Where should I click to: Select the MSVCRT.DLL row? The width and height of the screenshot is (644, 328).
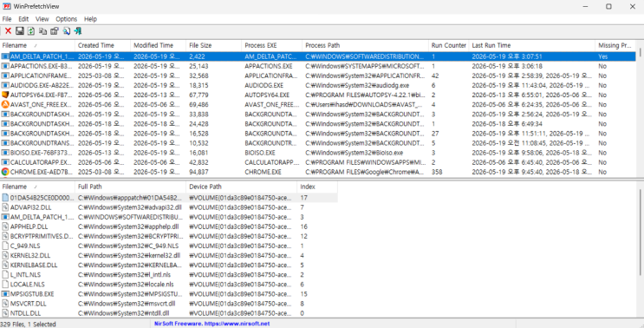[169, 304]
